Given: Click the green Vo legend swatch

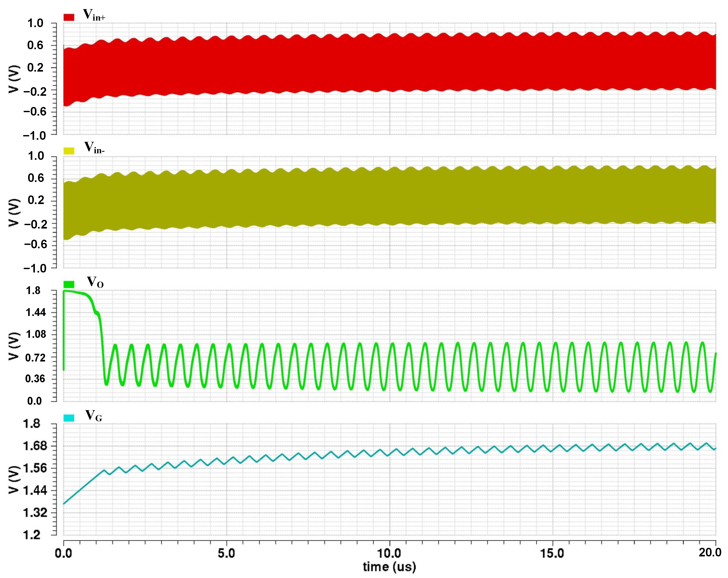Looking at the screenshot, I should [69, 284].
